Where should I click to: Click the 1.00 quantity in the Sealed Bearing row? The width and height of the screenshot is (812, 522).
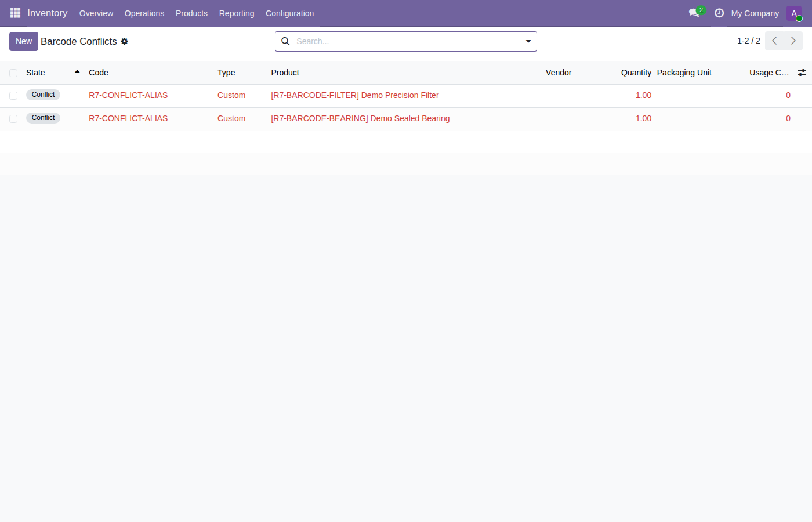pyautogui.click(x=643, y=118)
